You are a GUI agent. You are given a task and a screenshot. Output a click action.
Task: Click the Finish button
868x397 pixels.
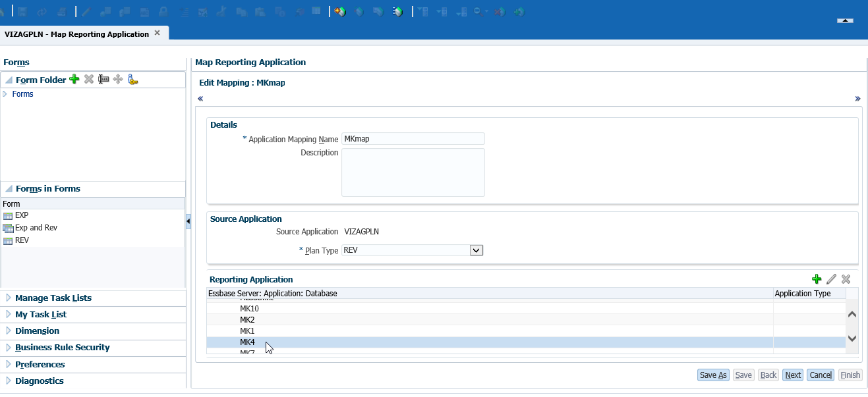[850, 375]
